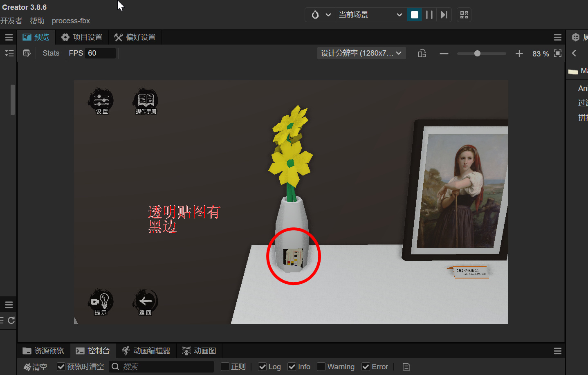
Task: Click the zoom slider handle
Action: pos(477,54)
